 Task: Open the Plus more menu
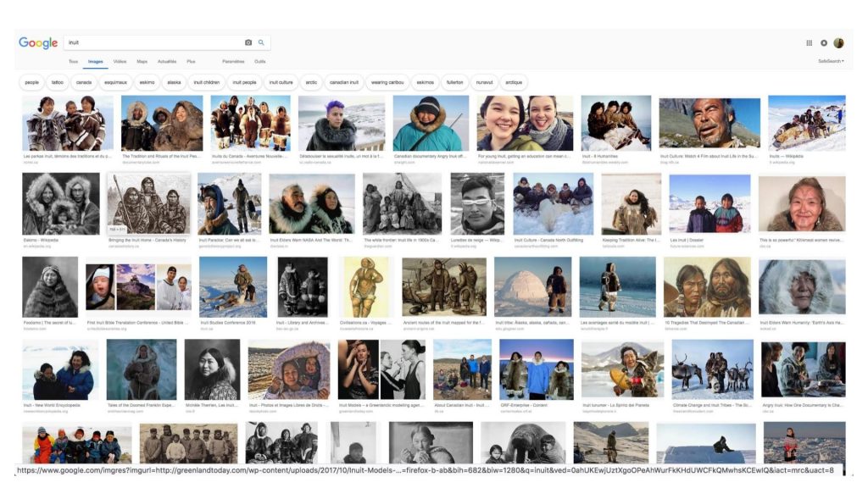(x=191, y=61)
